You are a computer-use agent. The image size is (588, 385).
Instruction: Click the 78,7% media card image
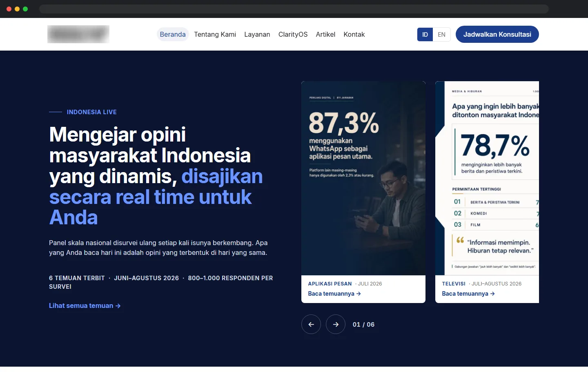coord(487,178)
